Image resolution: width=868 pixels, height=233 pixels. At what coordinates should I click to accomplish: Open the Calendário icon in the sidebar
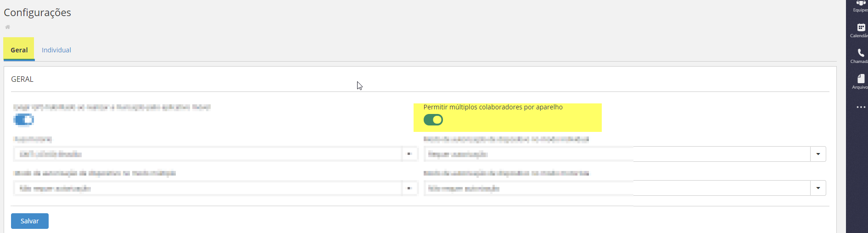pos(860,30)
